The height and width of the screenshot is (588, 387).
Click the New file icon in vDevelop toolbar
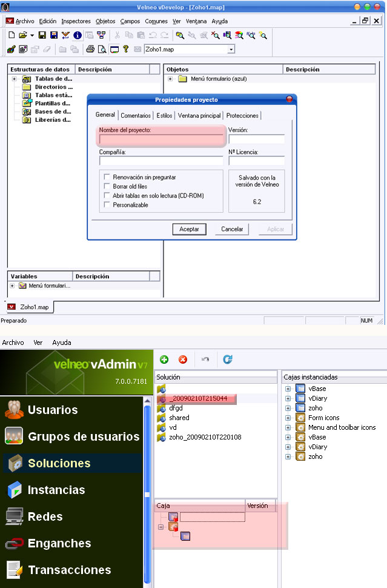click(12, 35)
